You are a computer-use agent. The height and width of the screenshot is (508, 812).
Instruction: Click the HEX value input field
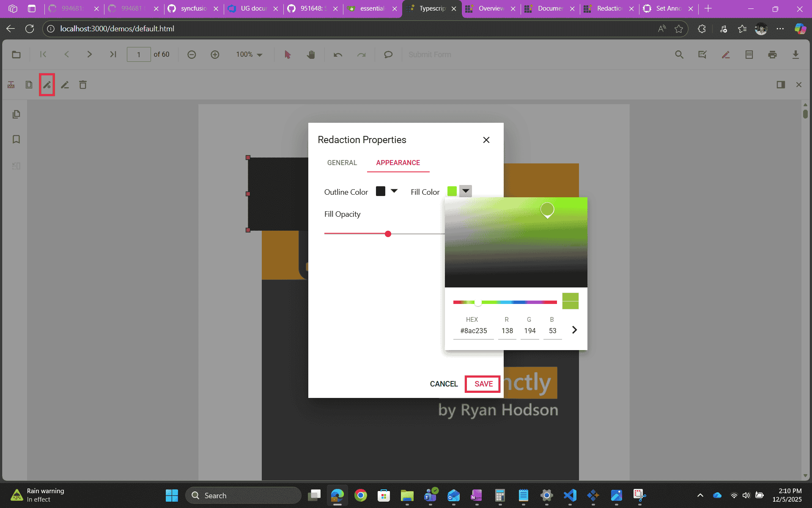pos(473,331)
